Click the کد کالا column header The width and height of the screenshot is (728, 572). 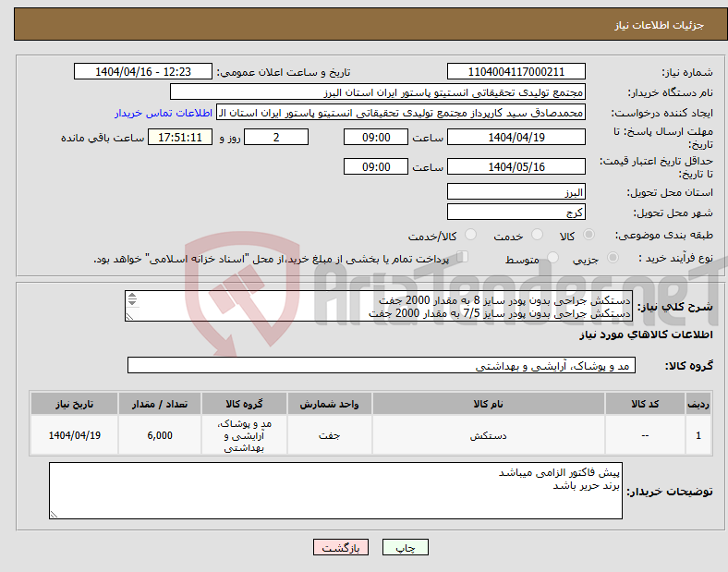point(645,404)
